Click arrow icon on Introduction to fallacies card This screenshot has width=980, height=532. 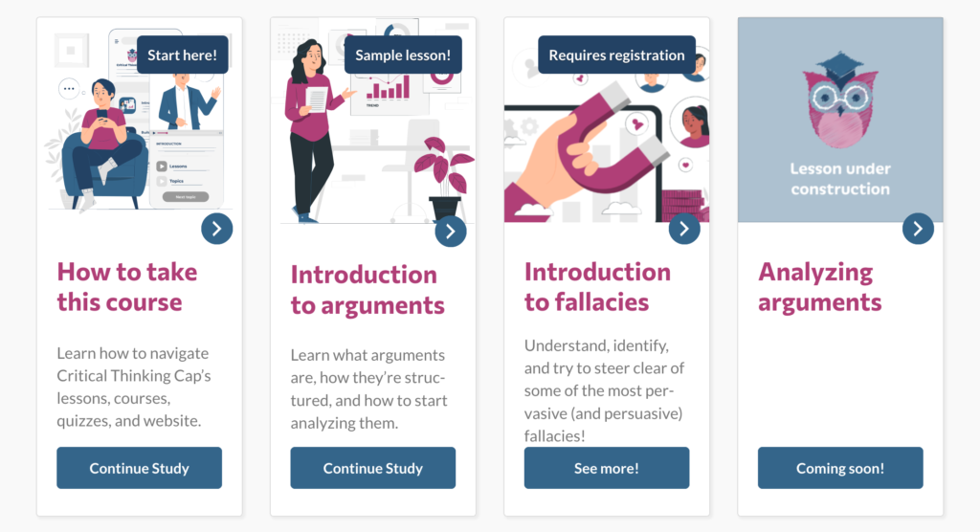pyautogui.click(x=684, y=229)
